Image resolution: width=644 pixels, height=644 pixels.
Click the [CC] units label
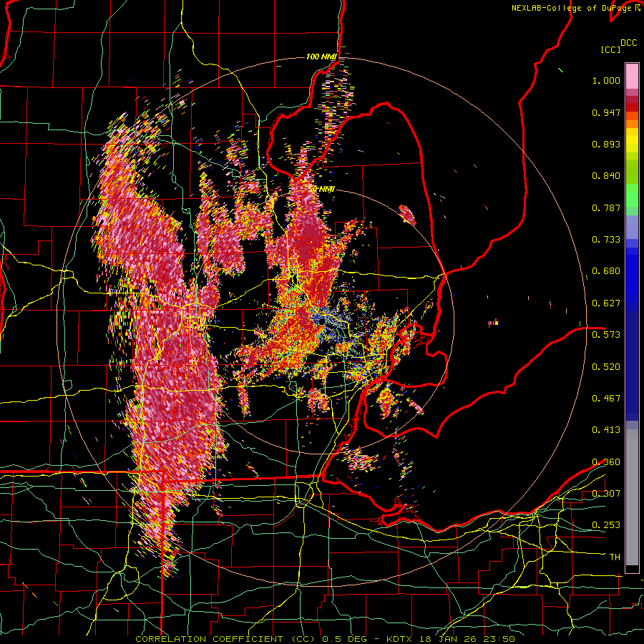610,49
